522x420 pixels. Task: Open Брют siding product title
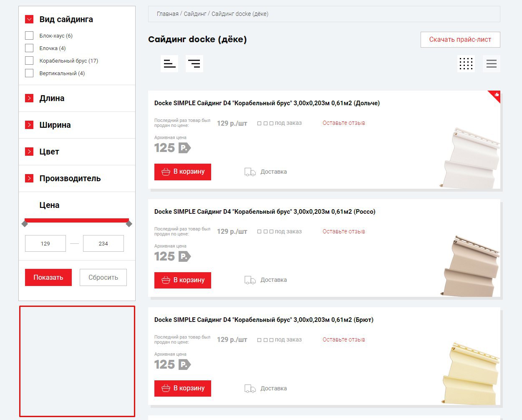(264, 320)
